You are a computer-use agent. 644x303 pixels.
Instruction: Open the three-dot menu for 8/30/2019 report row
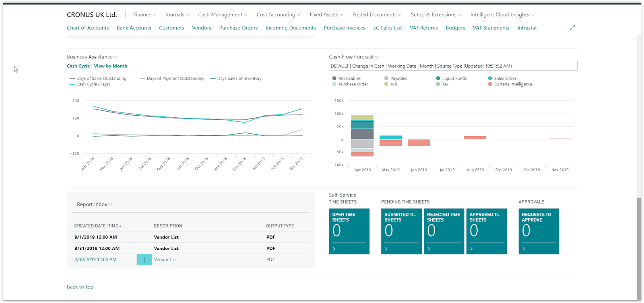144,259
